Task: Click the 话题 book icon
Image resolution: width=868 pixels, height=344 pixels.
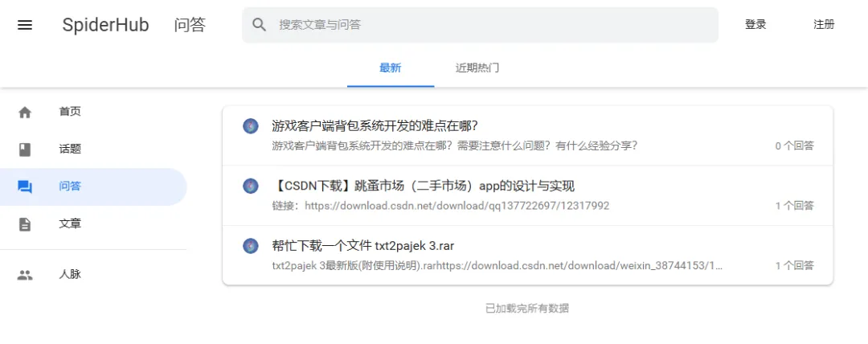Action: pyautogui.click(x=25, y=149)
